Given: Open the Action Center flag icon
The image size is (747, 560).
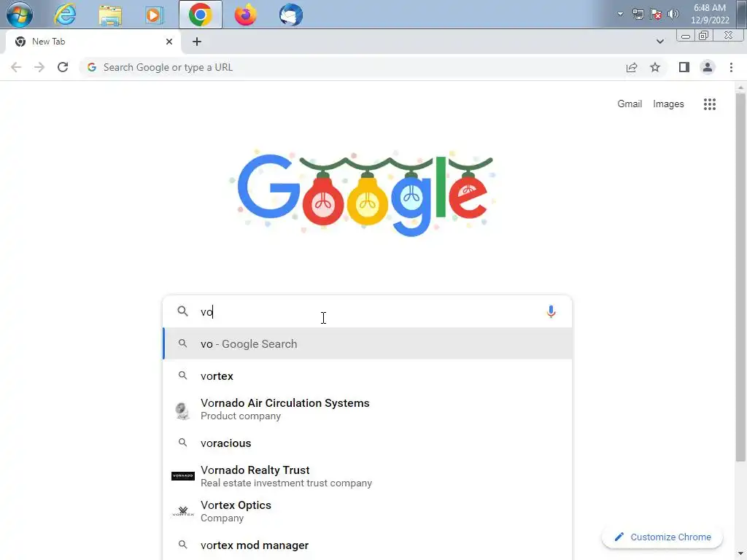Looking at the screenshot, I should pos(656,14).
